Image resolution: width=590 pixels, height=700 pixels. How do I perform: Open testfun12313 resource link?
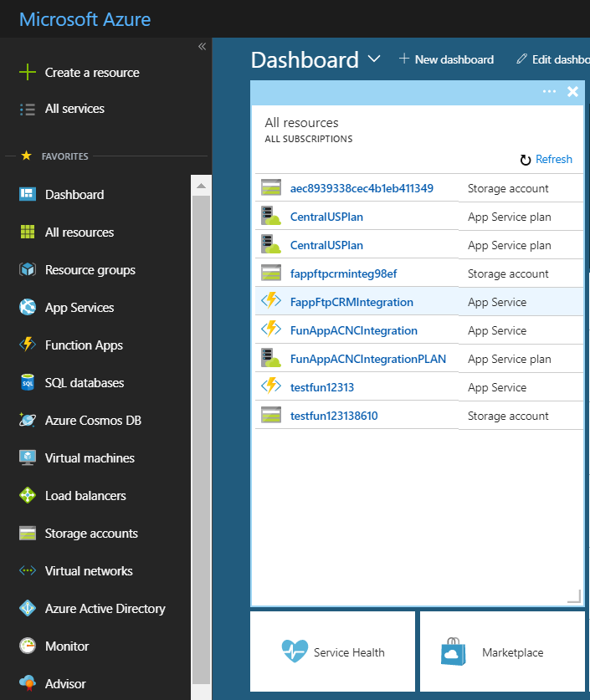coord(322,387)
